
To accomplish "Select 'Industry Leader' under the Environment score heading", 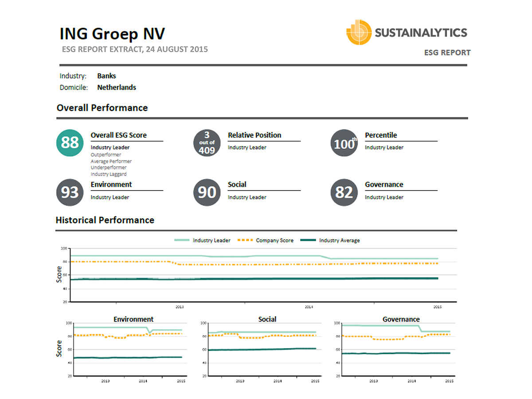I will pos(110,197).
